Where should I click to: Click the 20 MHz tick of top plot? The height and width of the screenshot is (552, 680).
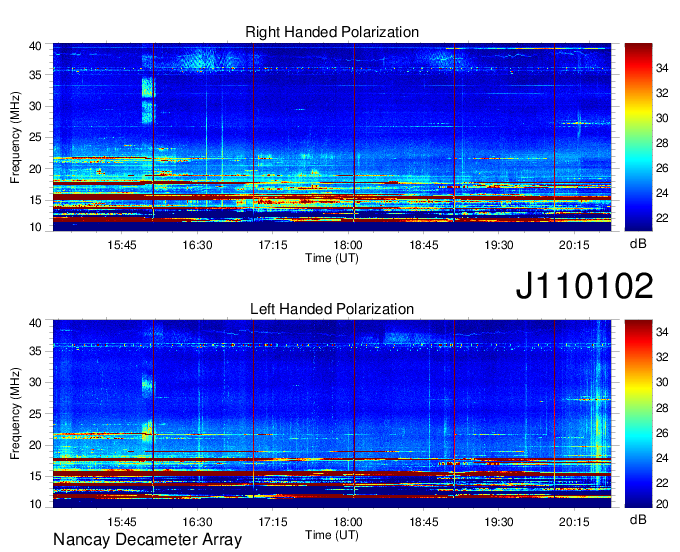(36, 169)
